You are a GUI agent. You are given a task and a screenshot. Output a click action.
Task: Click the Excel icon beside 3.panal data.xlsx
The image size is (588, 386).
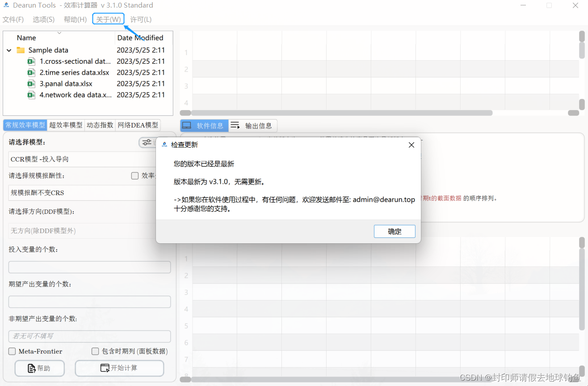point(31,84)
